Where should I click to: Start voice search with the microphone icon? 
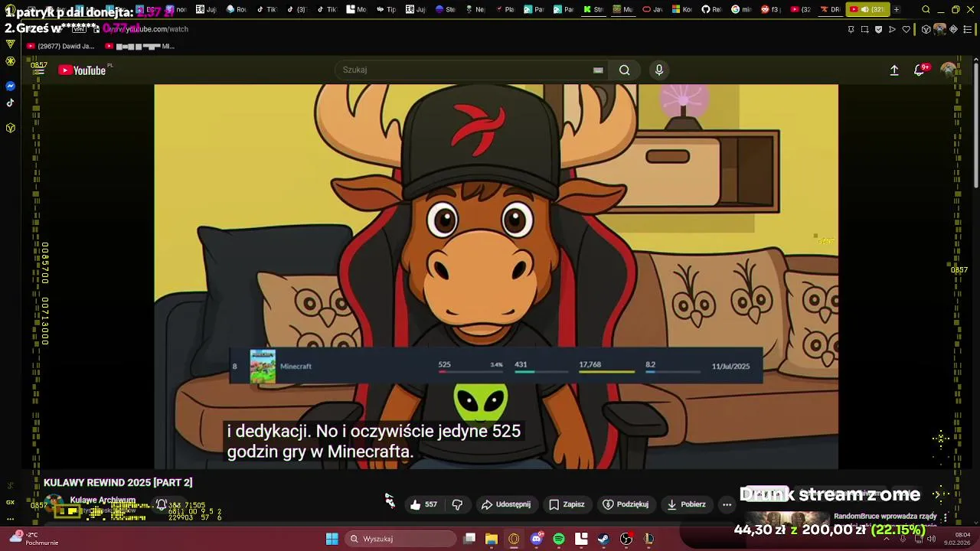coord(659,70)
